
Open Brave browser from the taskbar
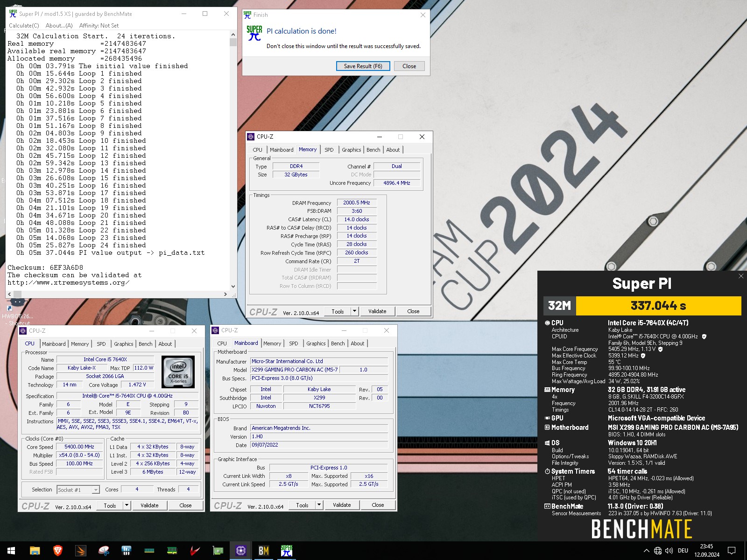point(58,551)
